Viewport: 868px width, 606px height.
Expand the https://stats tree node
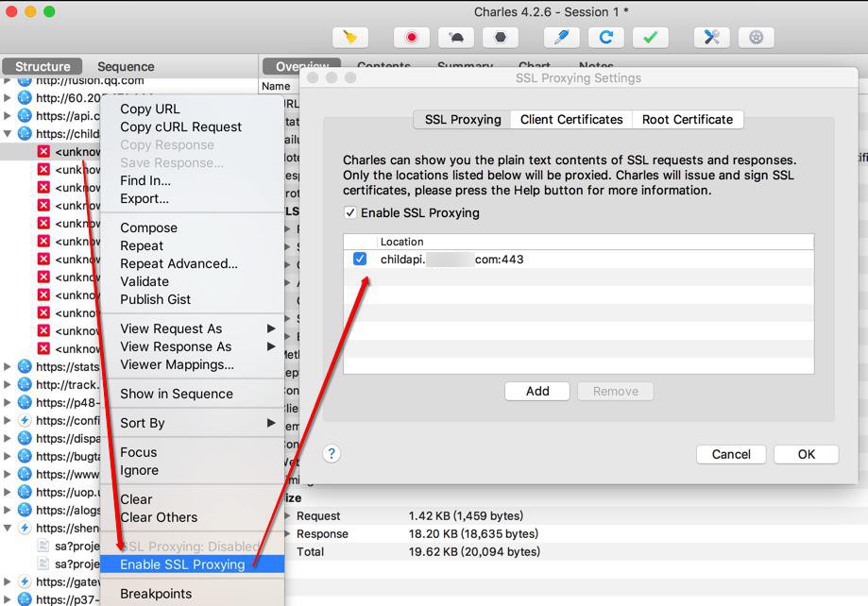[x=8, y=366]
